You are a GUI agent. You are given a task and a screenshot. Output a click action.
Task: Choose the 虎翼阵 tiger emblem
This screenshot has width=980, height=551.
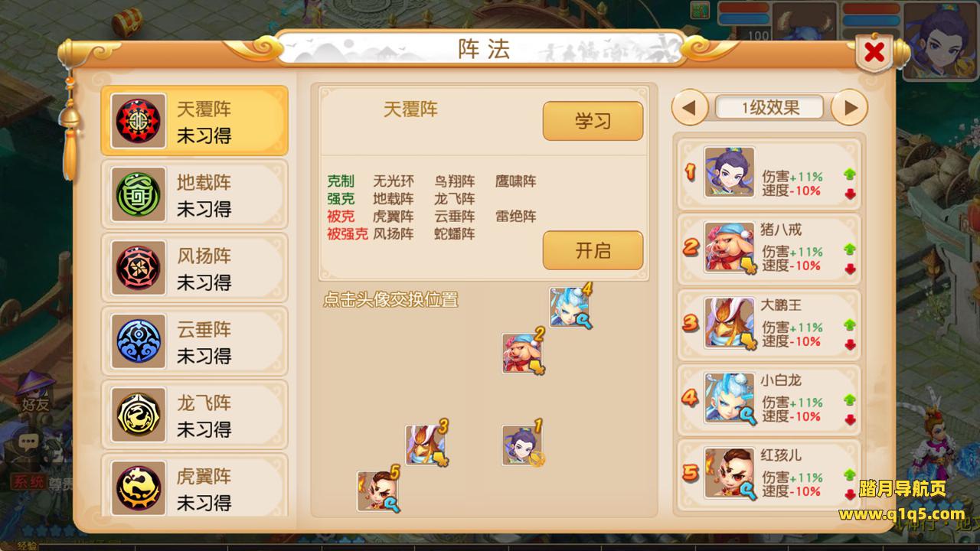pos(139,488)
